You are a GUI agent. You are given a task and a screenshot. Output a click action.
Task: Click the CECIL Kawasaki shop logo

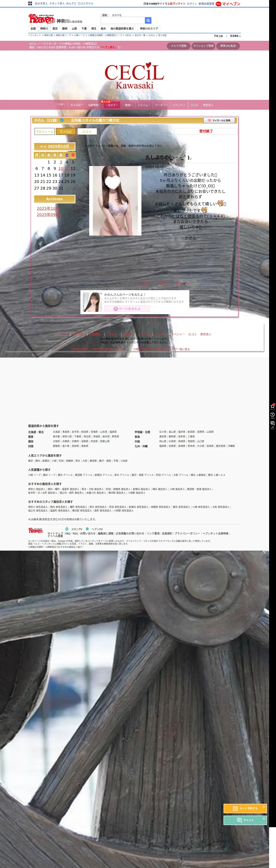[134, 76]
